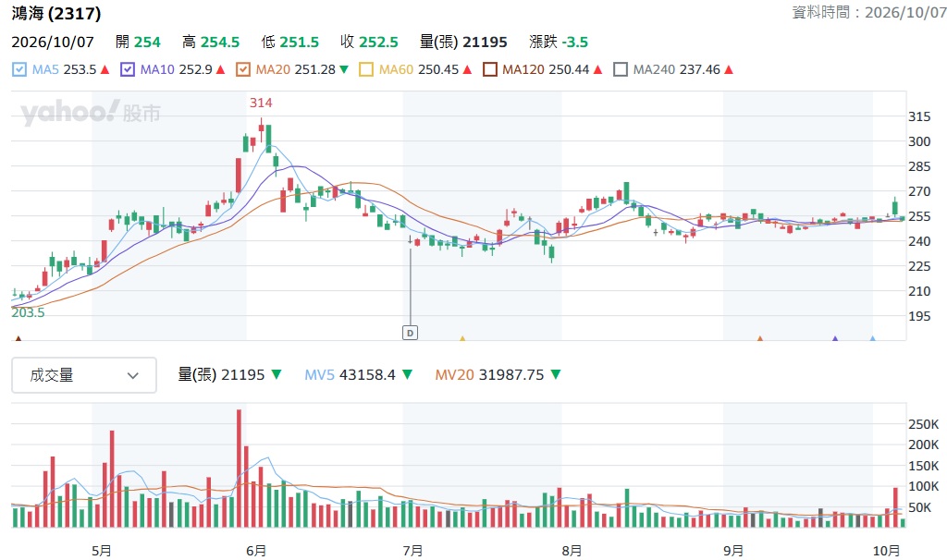The width and height of the screenshot is (947, 560).
Task: Click the green down arrow beside MV20 31987.75
Action: [556, 375]
